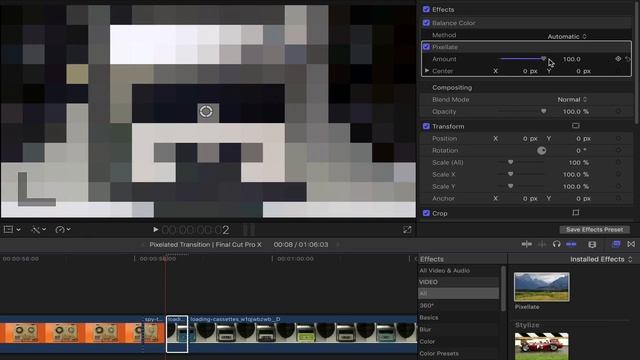Click the Pixellate Amount slider handle
The image size is (640, 360).
coord(543,59)
